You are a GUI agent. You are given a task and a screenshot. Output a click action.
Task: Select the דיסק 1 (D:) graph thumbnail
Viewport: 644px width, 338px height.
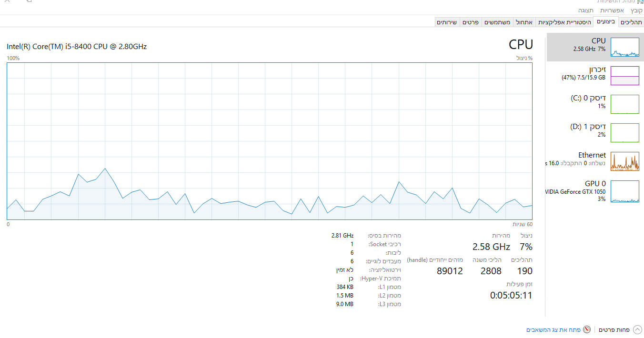[624, 133]
